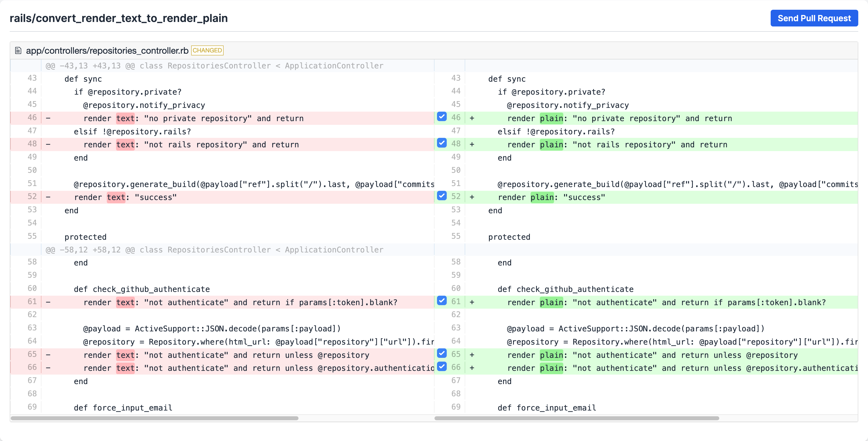Click the first hunk header @@ -43,13 +43,13

(214, 66)
